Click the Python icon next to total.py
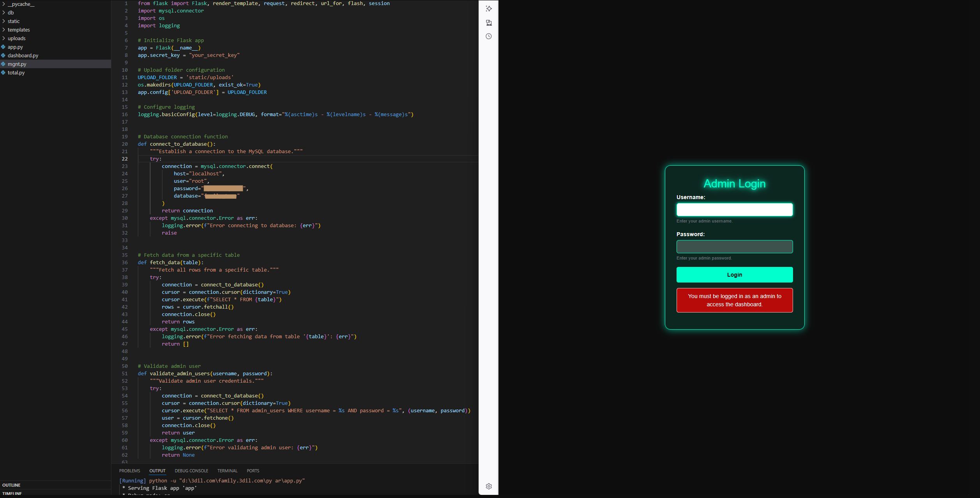Screen dimensions: 980x498 (x=4, y=72)
